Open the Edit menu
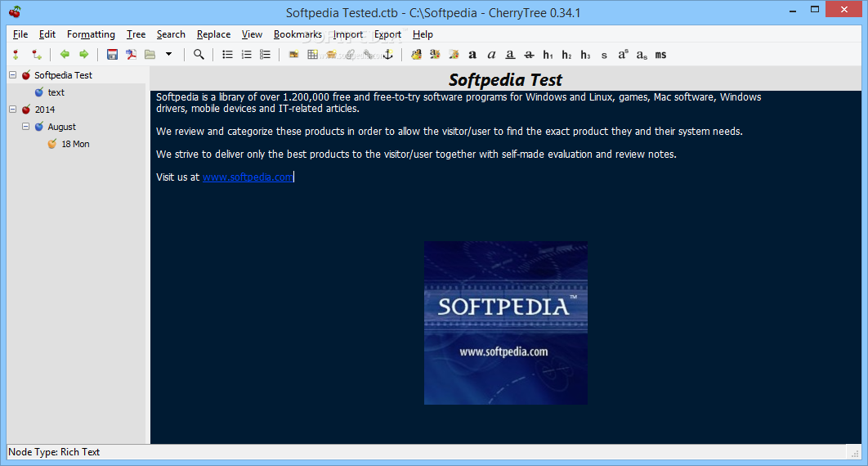 [47, 34]
